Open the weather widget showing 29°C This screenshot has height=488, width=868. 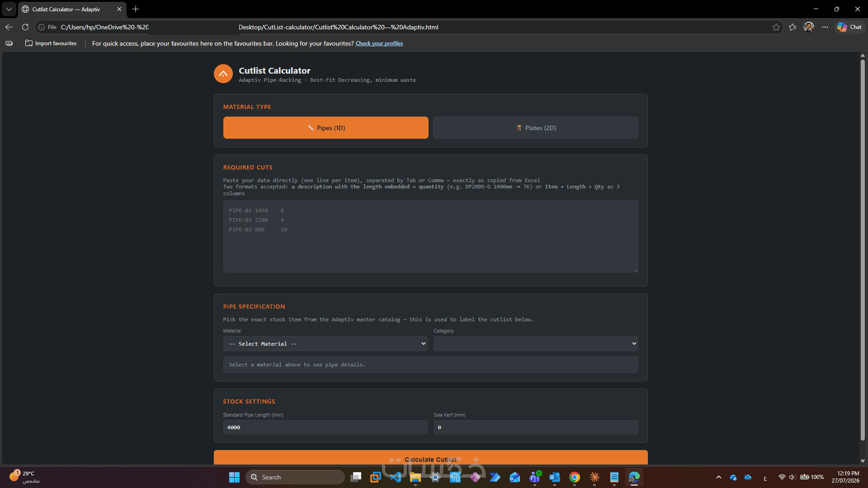point(24,477)
